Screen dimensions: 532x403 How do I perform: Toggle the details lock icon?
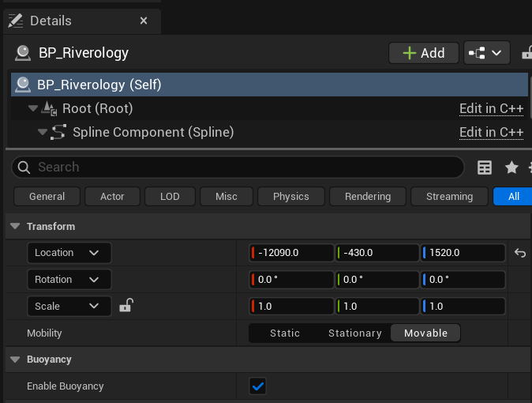(x=527, y=53)
